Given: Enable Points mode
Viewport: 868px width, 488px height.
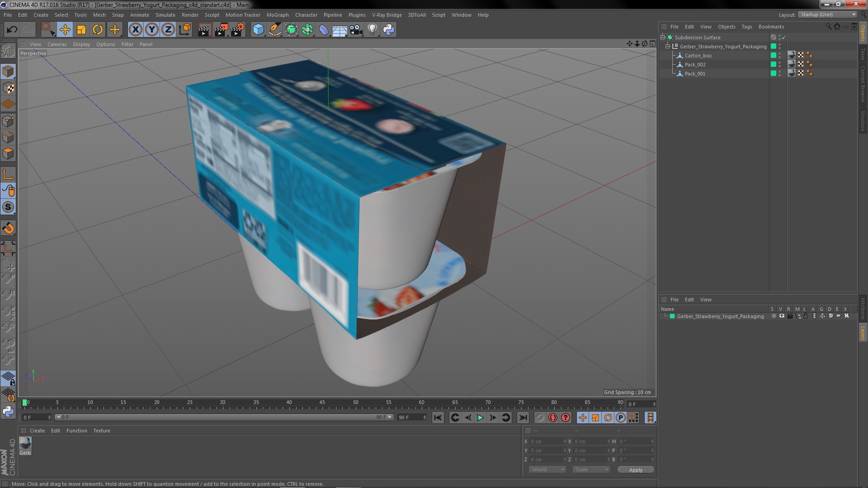Looking at the screenshot, I should (8, 121).
